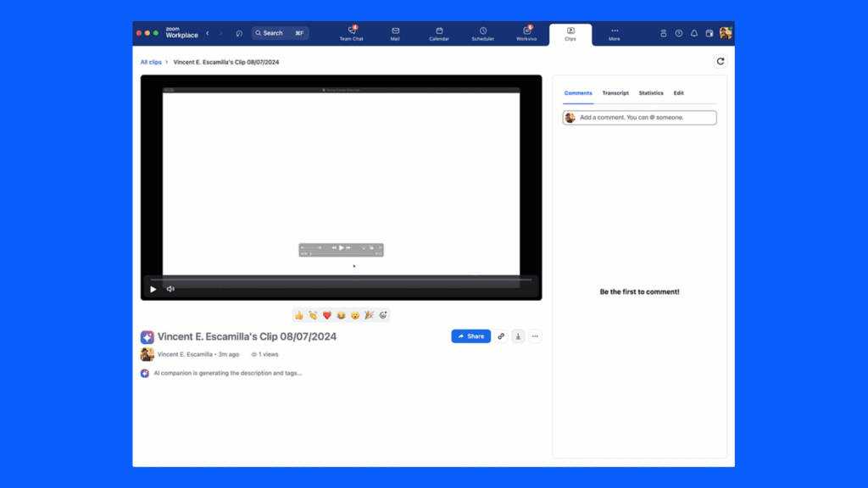Image resolution: width=868 pixels, height=488 pixels.
Task: React with thumbs up emoji
Action: [x=299, y=315]
